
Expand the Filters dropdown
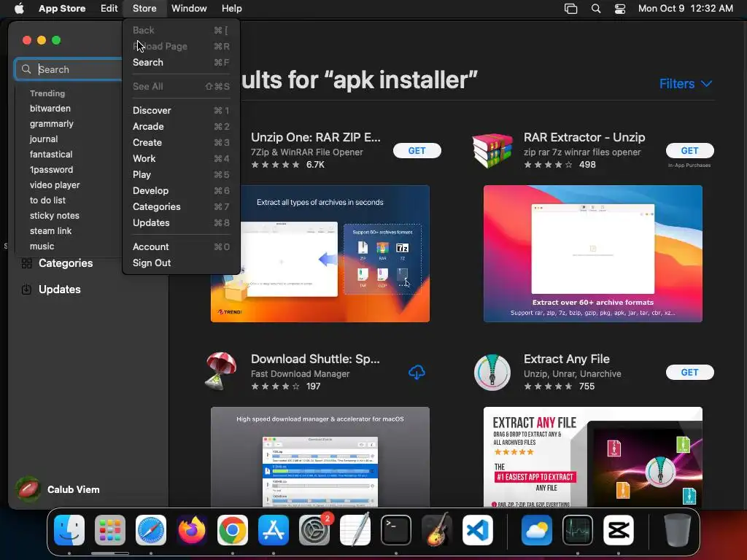(686, 84)
